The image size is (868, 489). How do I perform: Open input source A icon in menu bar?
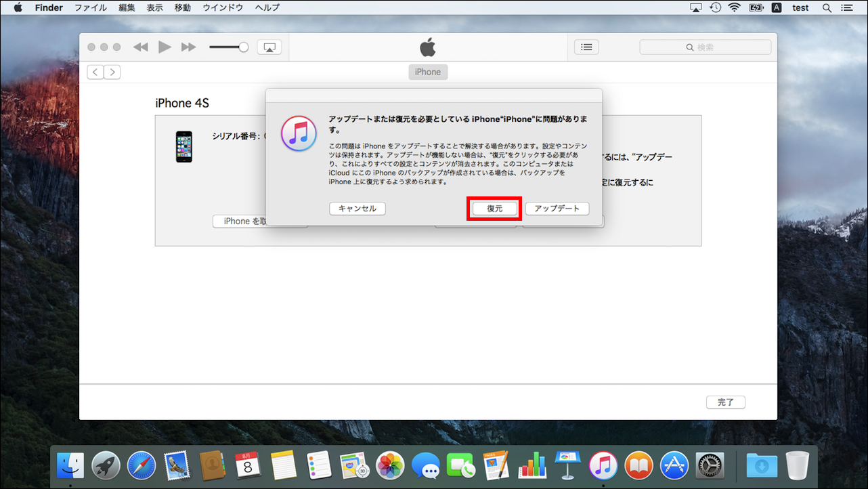(x=777, y=8)
